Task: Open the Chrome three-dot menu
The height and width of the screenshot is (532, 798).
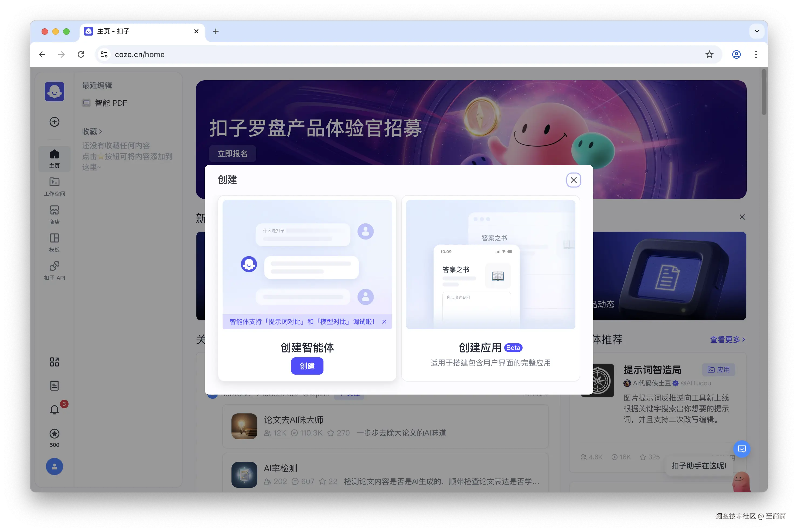Action: (756, 54)
